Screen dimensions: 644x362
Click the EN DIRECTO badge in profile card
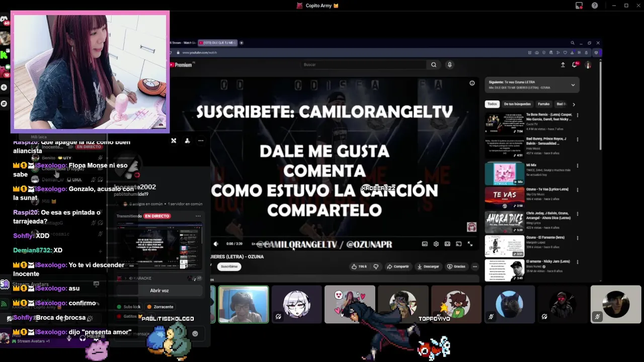click(157, 216)
